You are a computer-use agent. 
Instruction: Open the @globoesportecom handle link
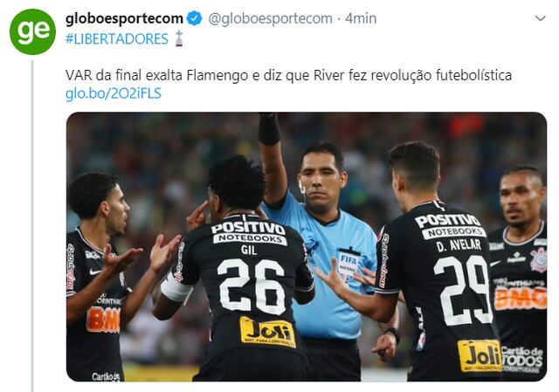[x=270, y=18]
